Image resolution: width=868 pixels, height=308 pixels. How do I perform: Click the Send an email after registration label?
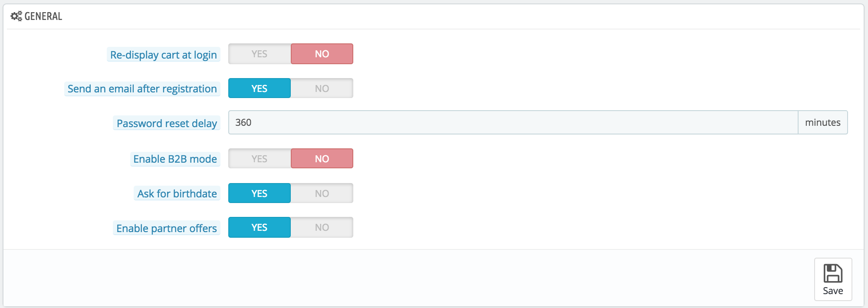142,89
